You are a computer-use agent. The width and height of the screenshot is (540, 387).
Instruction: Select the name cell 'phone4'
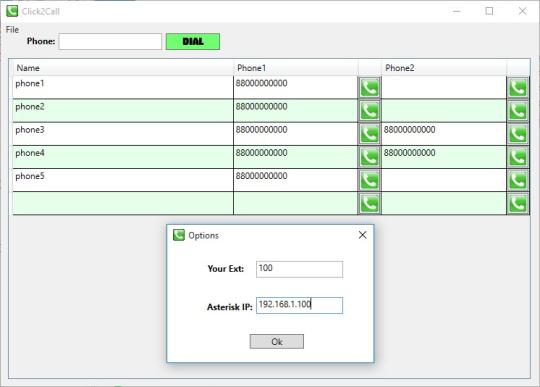[x=123, y=157]
